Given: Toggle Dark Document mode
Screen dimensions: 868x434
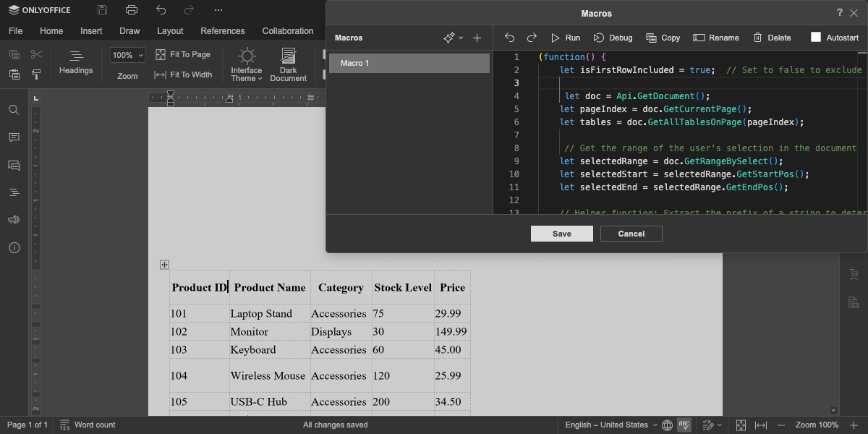Looking at the screenshot, I should [x=289, y=64].
